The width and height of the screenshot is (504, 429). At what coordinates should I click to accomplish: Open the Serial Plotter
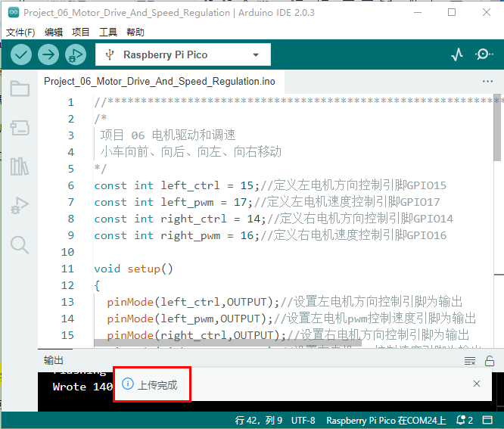coord(457,54)
